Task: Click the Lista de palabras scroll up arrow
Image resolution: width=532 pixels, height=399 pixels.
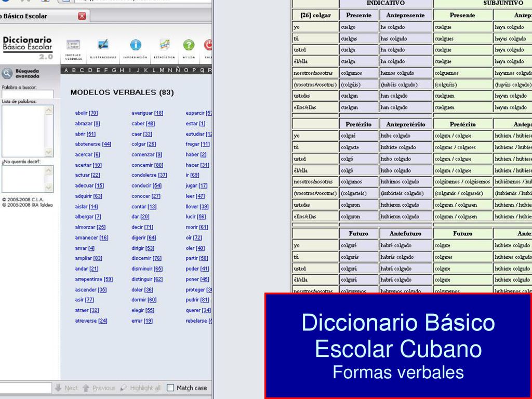Action: tap(48, 110)
